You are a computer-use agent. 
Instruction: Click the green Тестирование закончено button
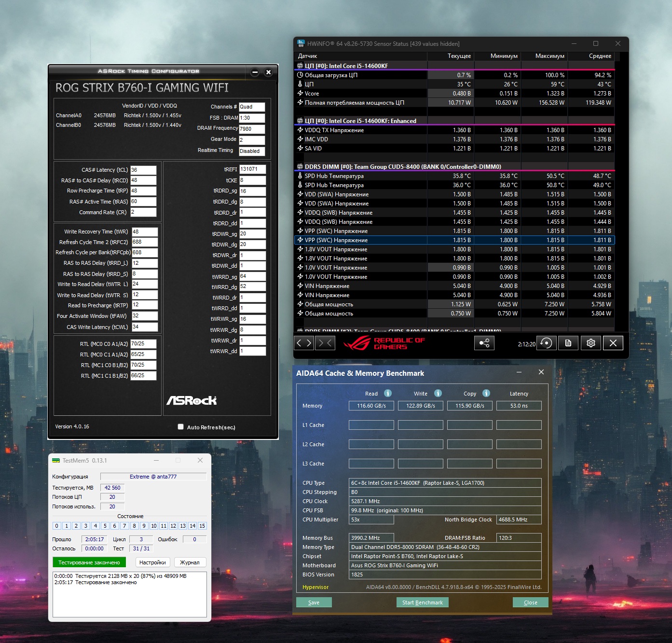click(x=89, y=562)
